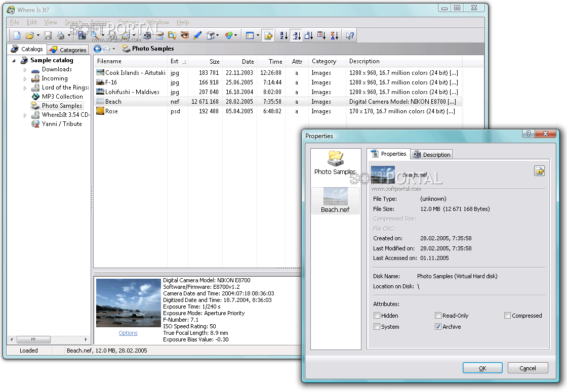
Task: Click the eye icon in toolbar
Action: pyautogui.click(x=185, y=35)
